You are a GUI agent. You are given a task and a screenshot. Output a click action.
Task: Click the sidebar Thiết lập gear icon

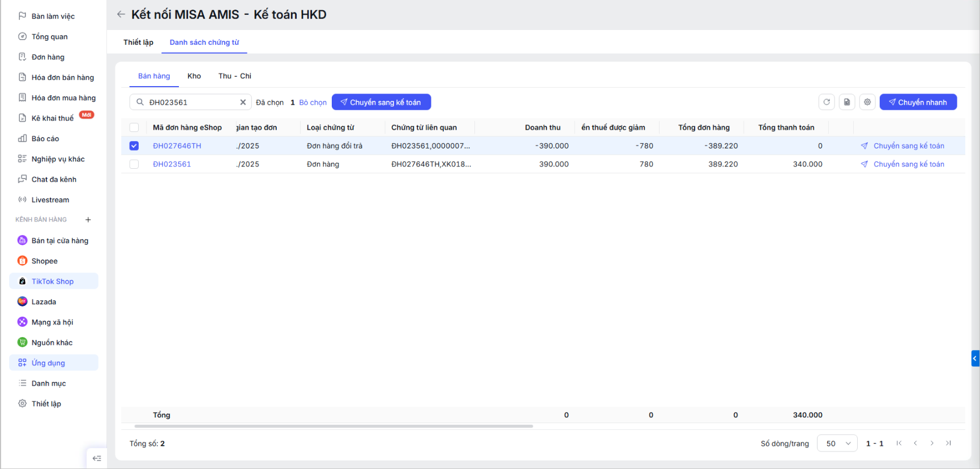[x=22, y=403]
